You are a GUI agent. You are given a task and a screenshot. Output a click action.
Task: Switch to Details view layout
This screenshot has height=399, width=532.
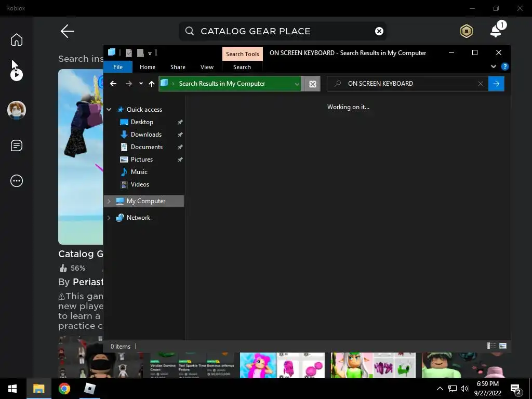point(491,345)
